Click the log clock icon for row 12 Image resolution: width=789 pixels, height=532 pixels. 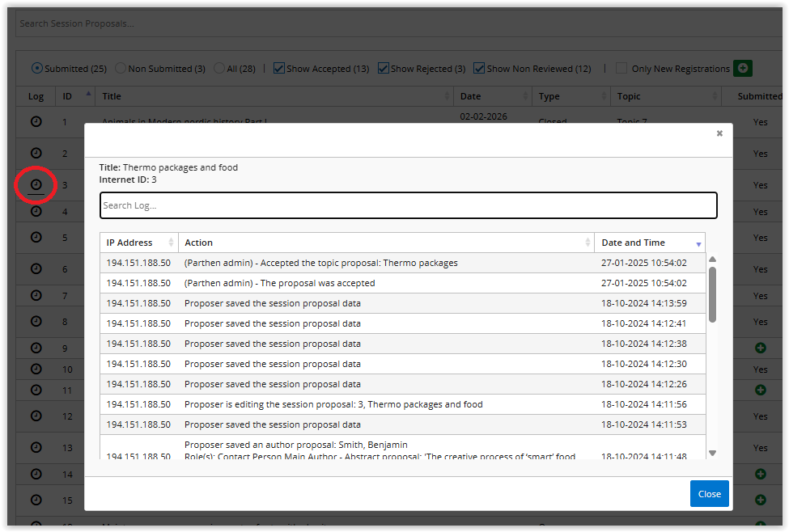(x=36, y=416)
